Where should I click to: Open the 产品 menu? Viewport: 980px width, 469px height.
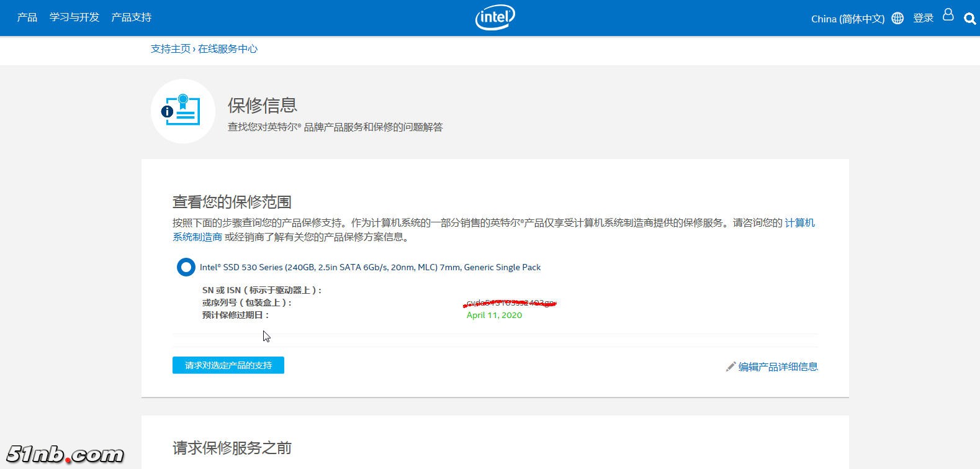pos(27,17)
